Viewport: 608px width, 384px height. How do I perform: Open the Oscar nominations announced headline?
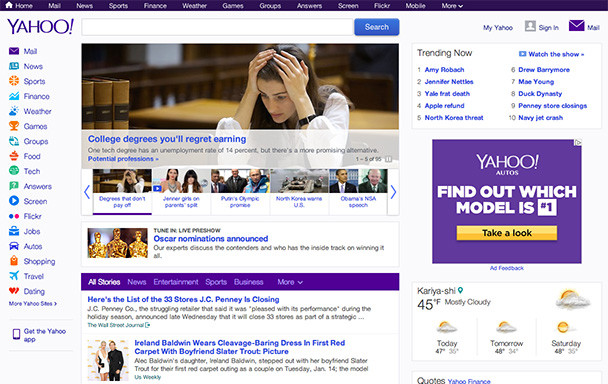coord(211,239)
